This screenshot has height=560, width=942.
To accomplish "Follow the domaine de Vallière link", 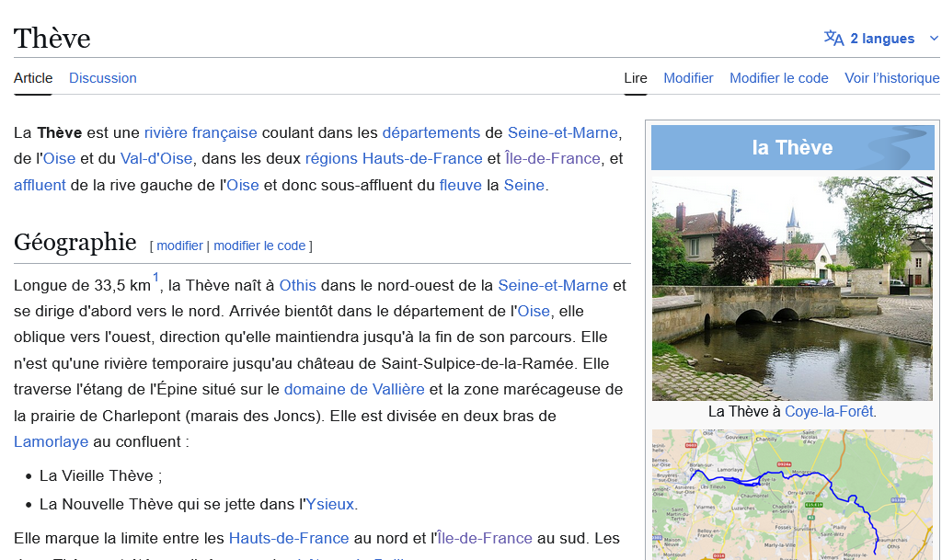I will click(x=354, y=390).
